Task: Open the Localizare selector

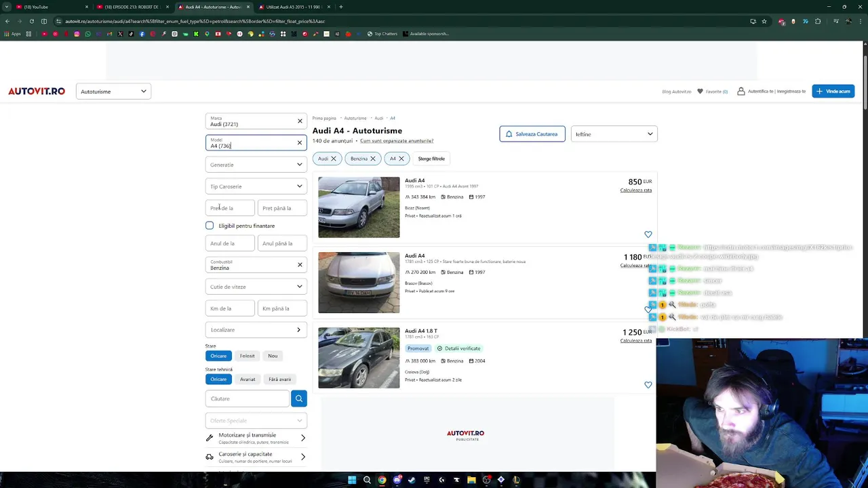Action: point(256,330)
